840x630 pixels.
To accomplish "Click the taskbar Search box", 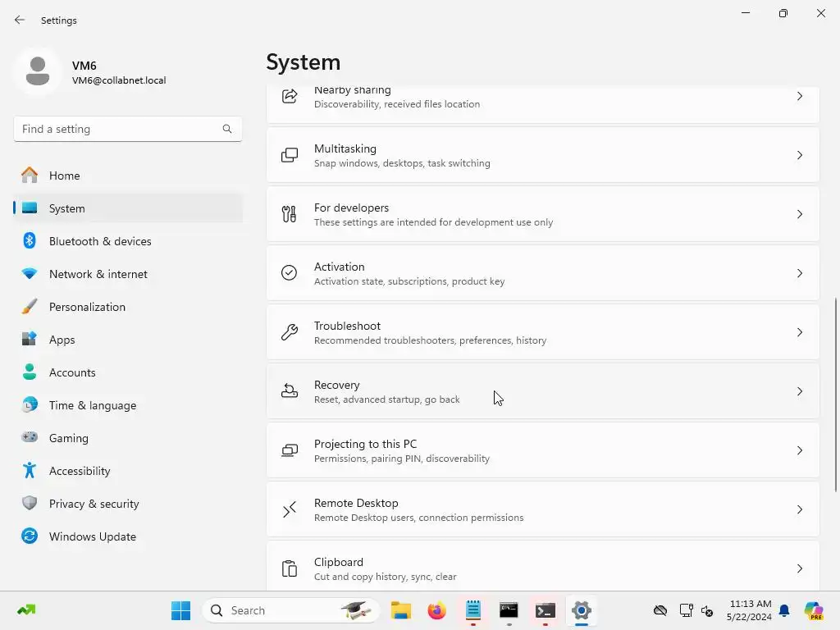I will point(291,610).
